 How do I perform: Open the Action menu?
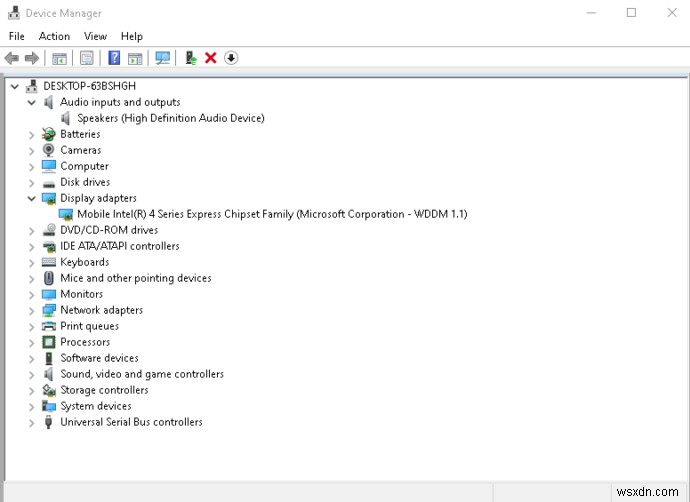click(x=54, y=36)
